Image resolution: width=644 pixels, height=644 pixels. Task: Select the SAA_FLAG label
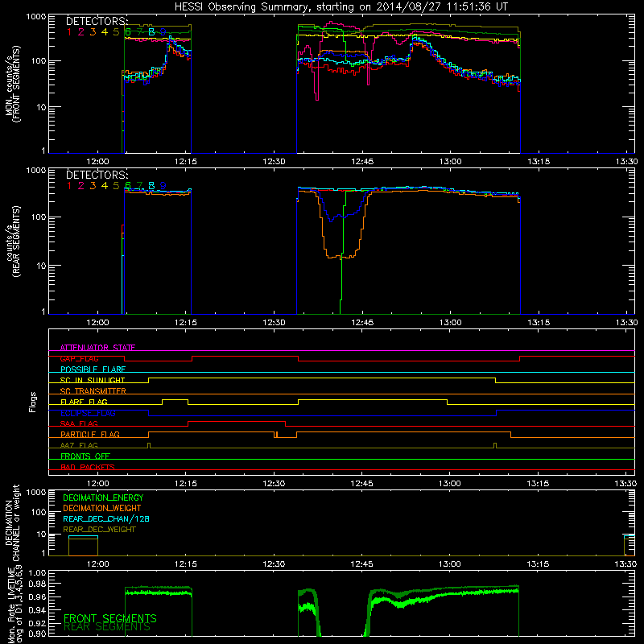click(x=79, y=423)
